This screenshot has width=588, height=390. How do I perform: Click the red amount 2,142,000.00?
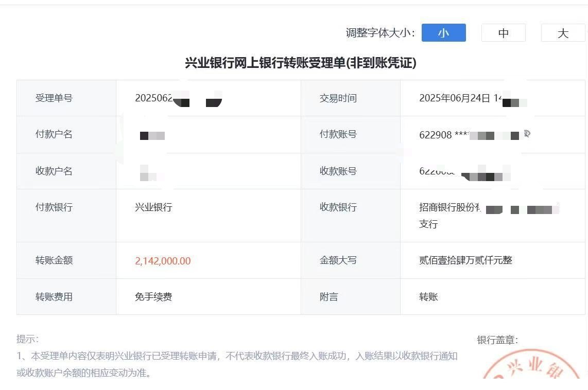(163, 261)
